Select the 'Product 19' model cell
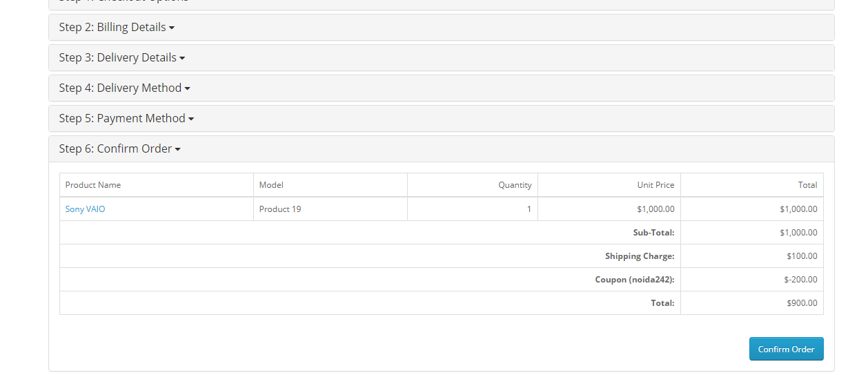Screen dimensions: 868x375 click(x=331, y=209)
